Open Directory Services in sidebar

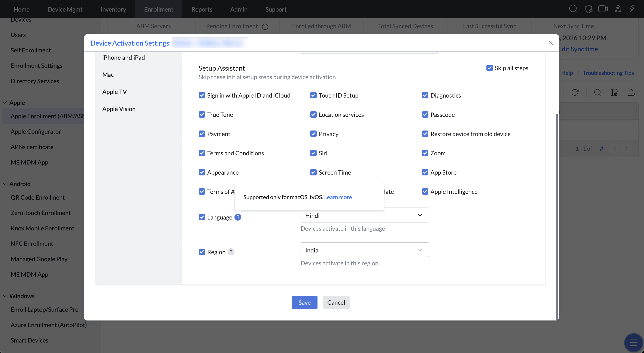tap(35, 81)
